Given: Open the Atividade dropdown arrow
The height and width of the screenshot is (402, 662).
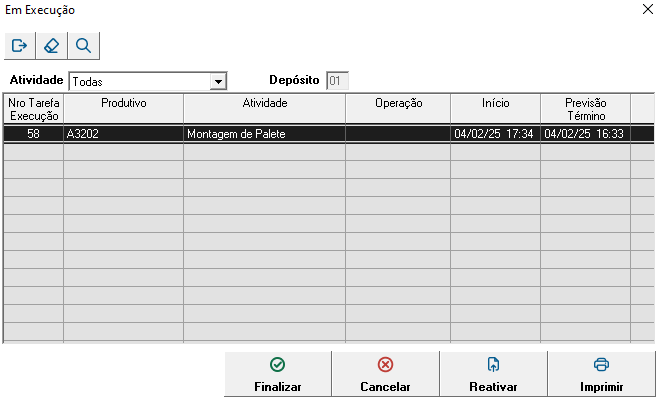Looking at the screenshot, I should click(x=218, y=81).
